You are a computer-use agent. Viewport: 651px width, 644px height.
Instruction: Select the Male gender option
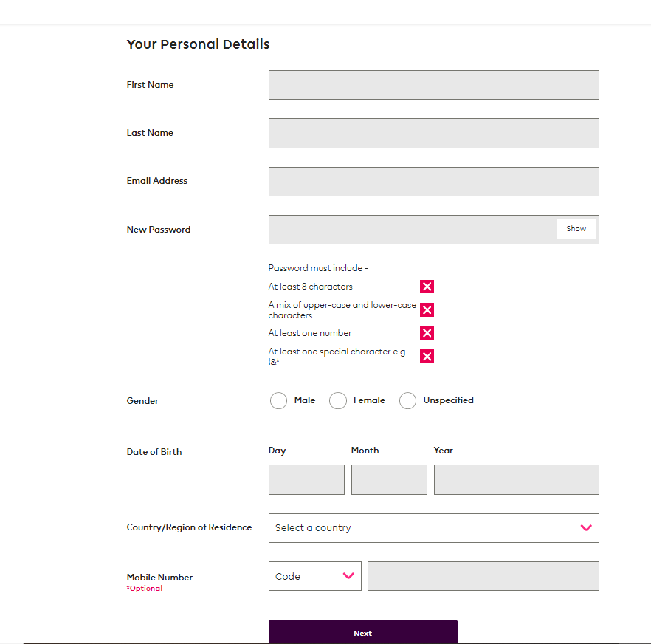[278, 401]
